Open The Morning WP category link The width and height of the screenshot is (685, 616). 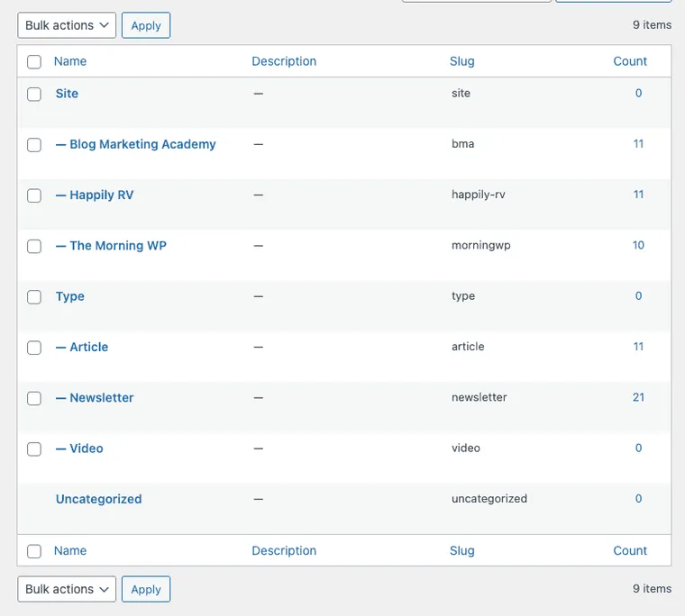(118, 245)
